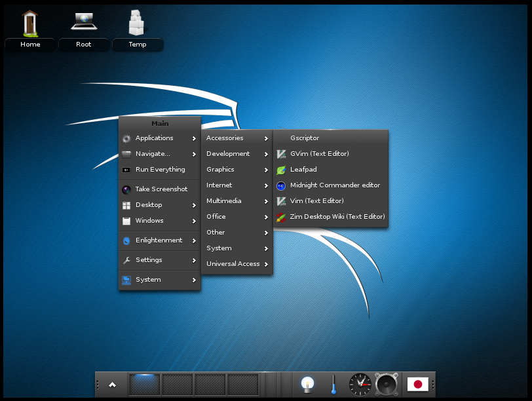Click the Midnight Commander blue circle icon
This screenshot has width=532, height=401.
tap(281, 185)
